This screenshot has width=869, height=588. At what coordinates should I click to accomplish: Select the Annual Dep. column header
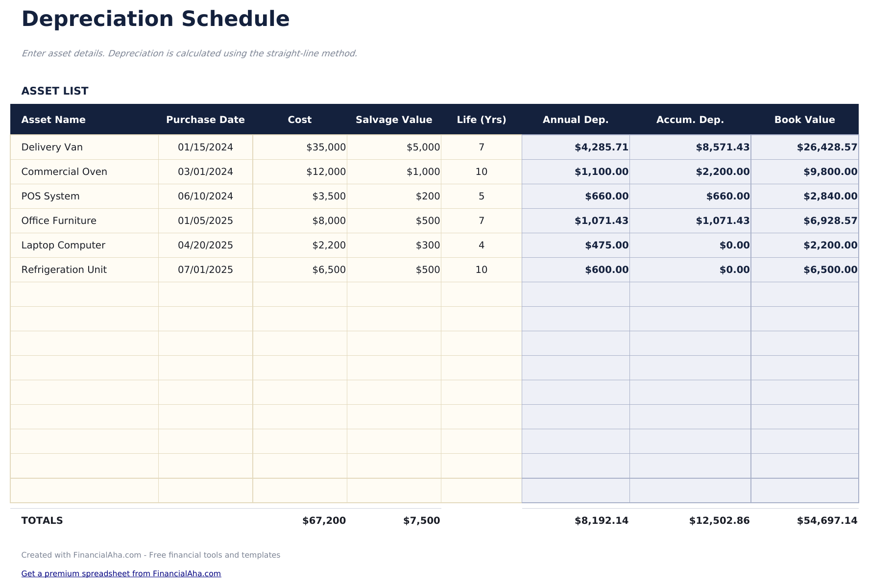[x=576, y=119]
